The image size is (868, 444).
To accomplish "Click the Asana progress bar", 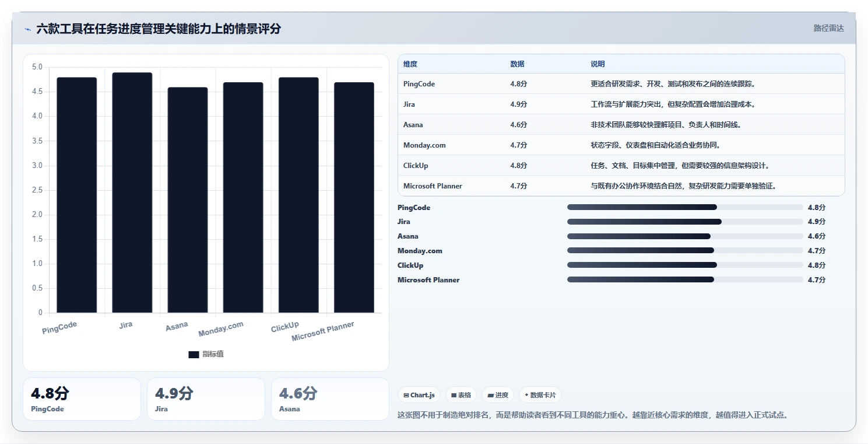I will click(x=685, y=236).
